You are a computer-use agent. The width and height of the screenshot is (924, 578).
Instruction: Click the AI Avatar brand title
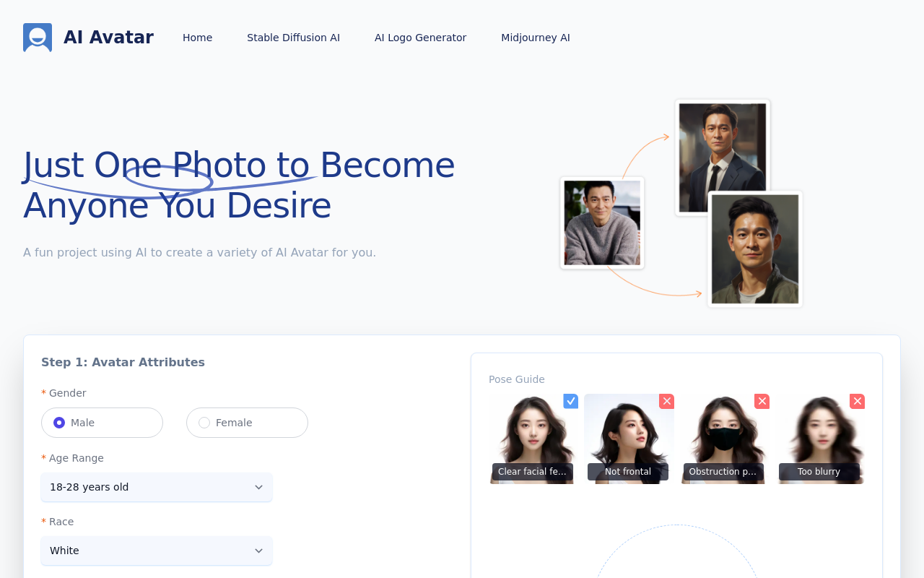[108, 38]
